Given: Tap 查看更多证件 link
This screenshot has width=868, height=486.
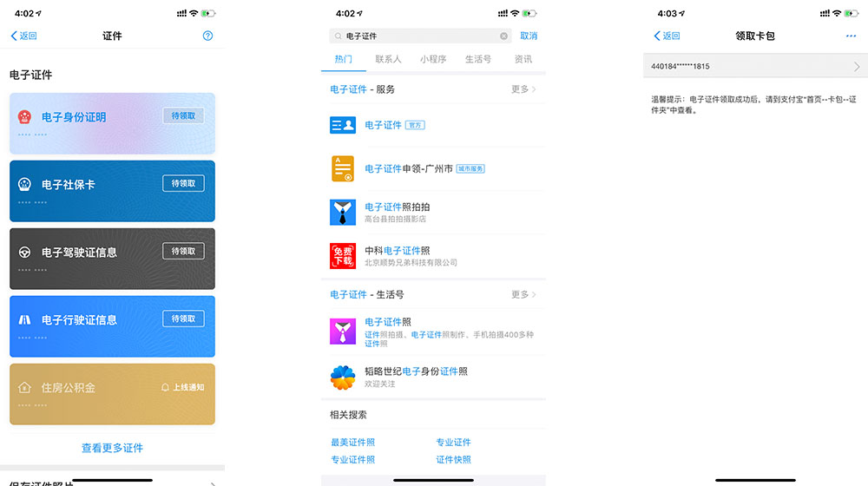Looking at the screenshot, I should click(112, 448).
